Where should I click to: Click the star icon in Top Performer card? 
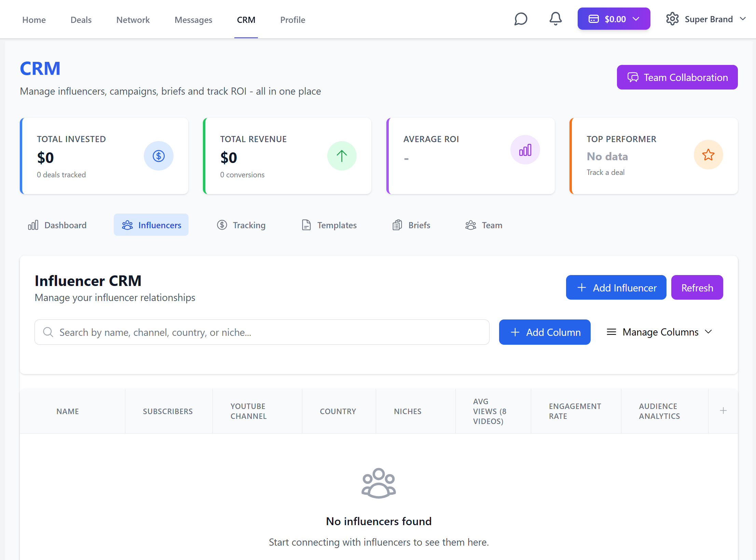(708, 155)
